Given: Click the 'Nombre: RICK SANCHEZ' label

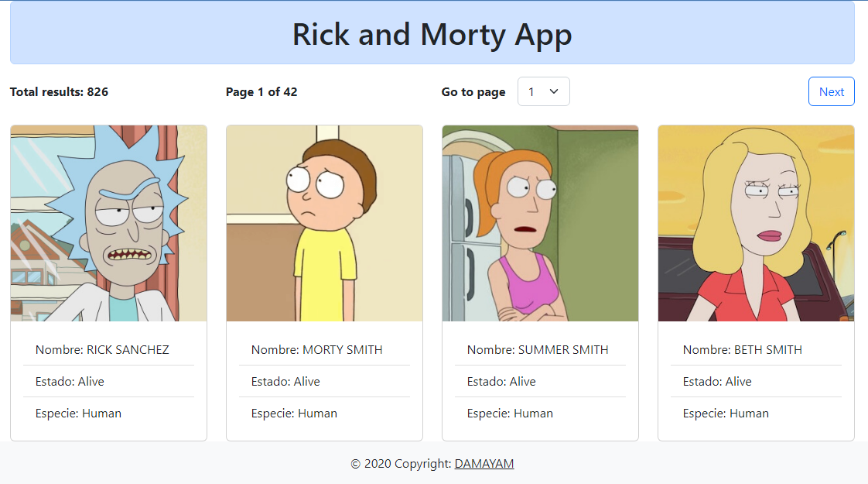Looking at the screenshot, I should pos(101,349).
